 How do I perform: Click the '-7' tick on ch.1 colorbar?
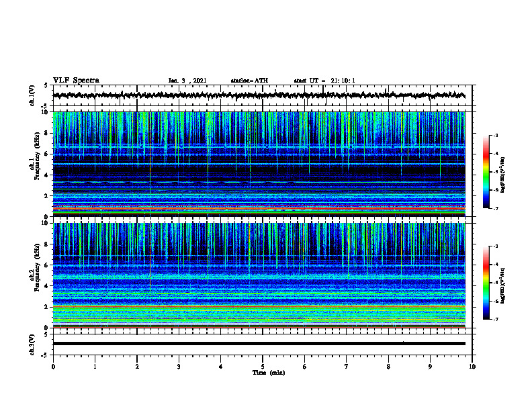pyautogui.click(x=496, y=208)
